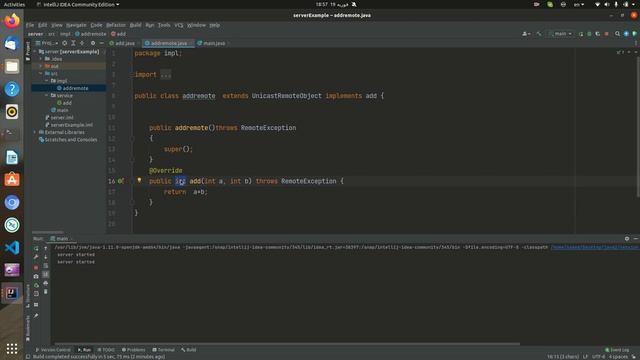Image resolution: width=640 pixels, height=360 pixels.
Task: Collapse the impl package
Action: [47, 81]
